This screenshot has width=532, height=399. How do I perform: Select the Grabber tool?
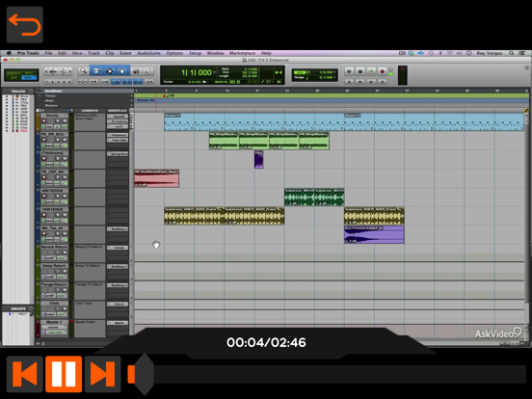click(x=122, y=71)
